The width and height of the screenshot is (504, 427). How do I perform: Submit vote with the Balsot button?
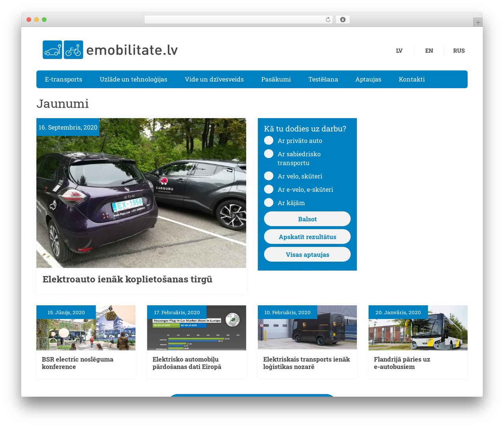pos(307,219)
